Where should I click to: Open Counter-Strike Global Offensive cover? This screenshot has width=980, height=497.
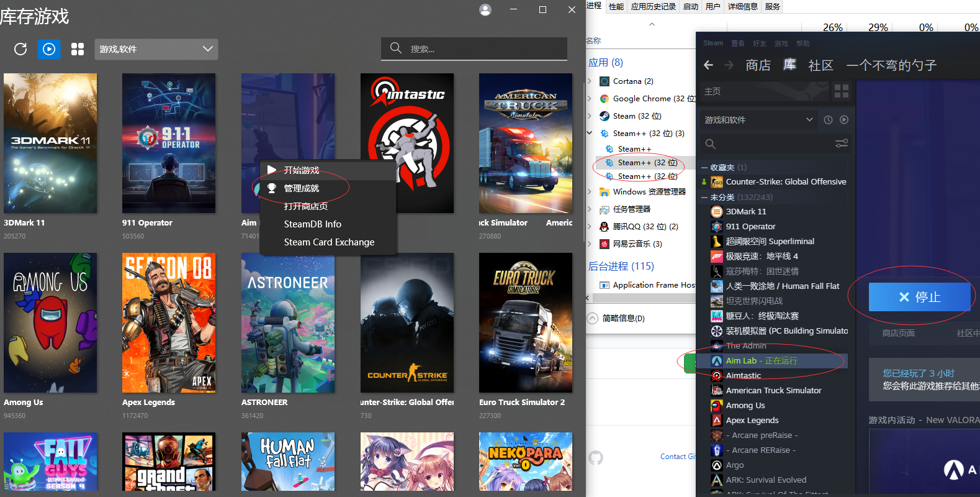407,322
